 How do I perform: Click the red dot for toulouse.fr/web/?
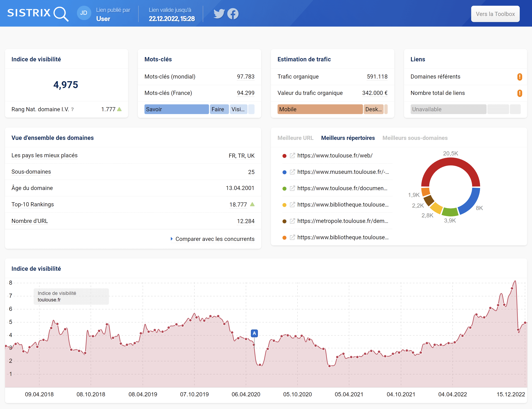coord(284,156)
